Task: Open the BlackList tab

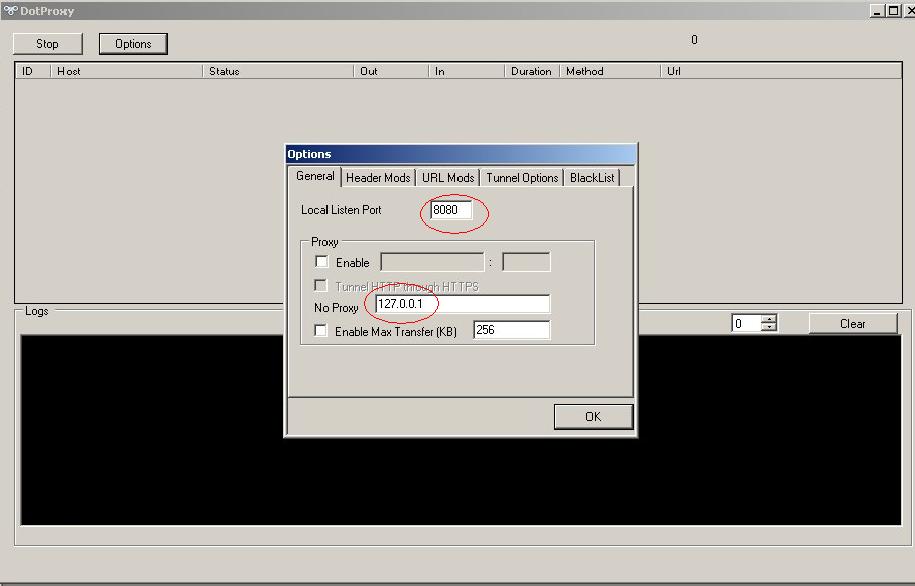Action: pyautogui.click(x=592, y=177)
